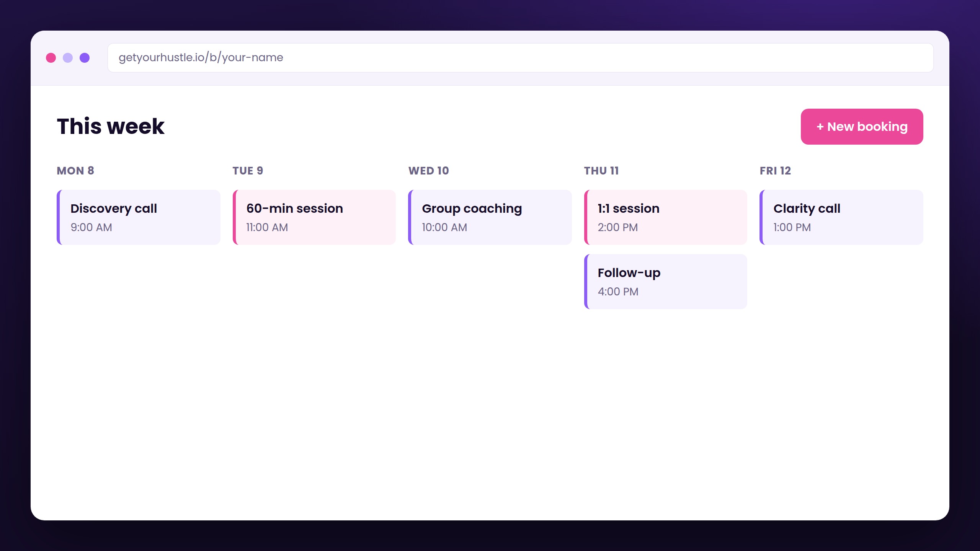
Task: Select the Group coaching booking card
Action: click(x=490, y=217)
